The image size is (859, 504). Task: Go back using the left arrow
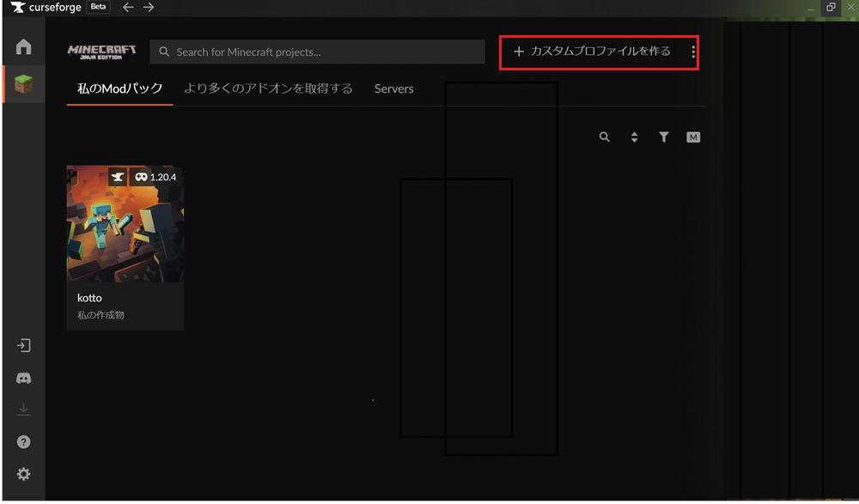coord(128,8)
